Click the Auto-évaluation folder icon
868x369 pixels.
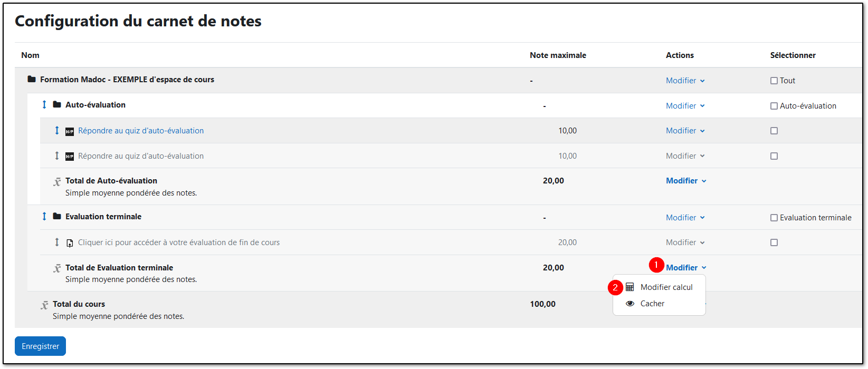(x=57, y=105)
